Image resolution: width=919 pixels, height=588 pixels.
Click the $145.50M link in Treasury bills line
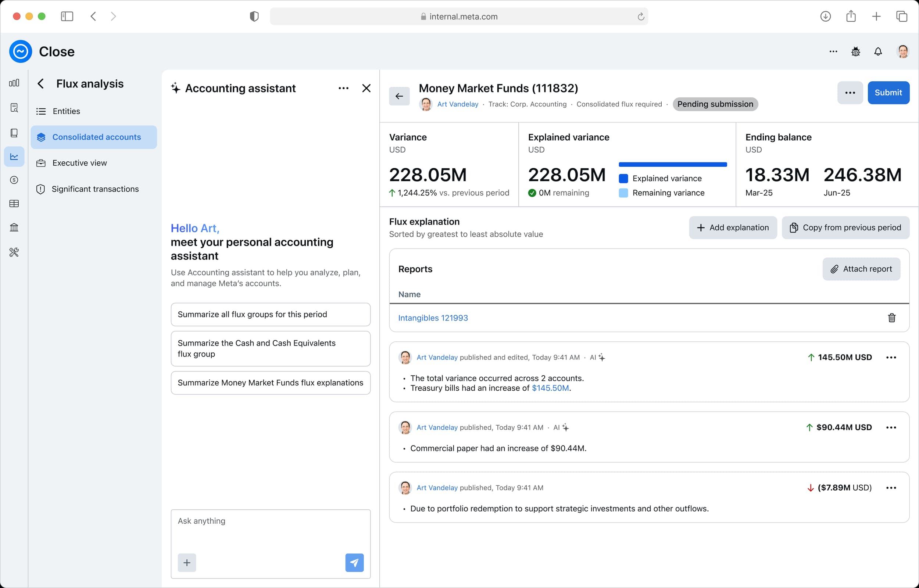coord(550,388)
